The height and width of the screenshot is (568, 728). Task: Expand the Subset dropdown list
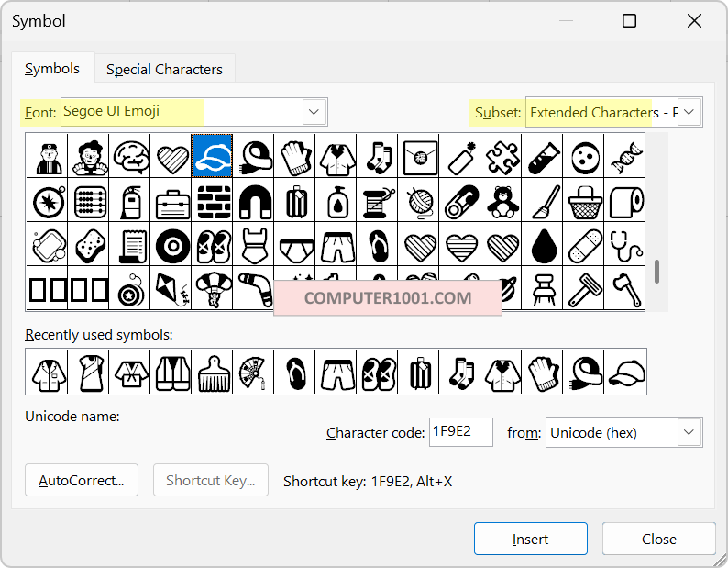tap(689, 112)
